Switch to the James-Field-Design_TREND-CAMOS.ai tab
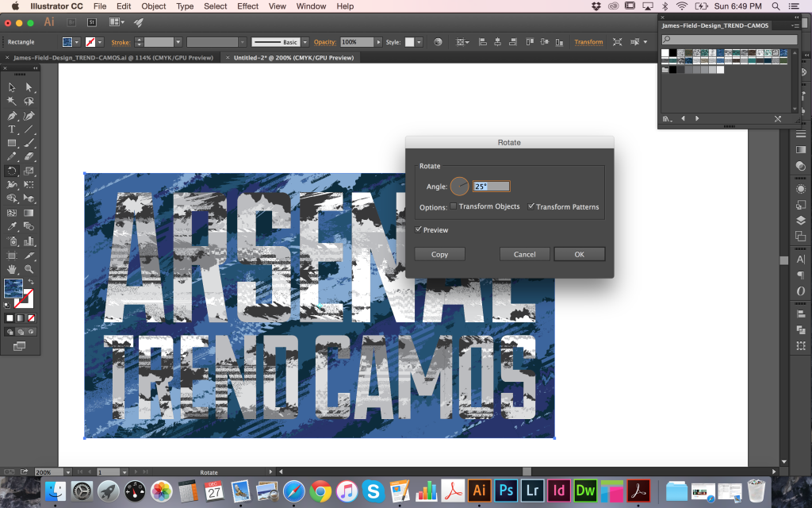Viewport: 812px width, 508px height. (113, 57)
